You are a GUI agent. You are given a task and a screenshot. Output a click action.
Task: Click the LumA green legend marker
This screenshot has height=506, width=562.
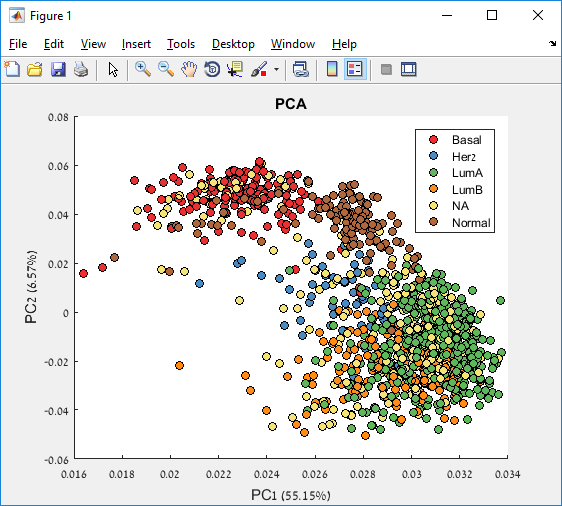(x=434, y=173)
